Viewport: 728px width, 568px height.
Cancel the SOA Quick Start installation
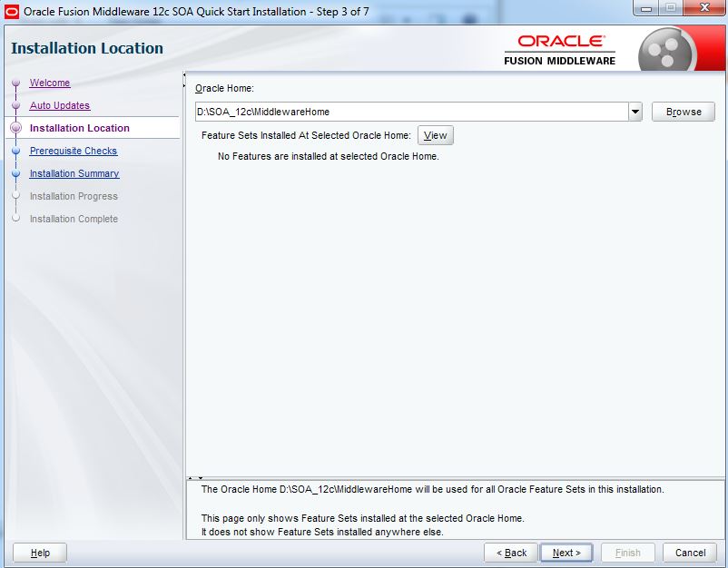tap(690, 552)
